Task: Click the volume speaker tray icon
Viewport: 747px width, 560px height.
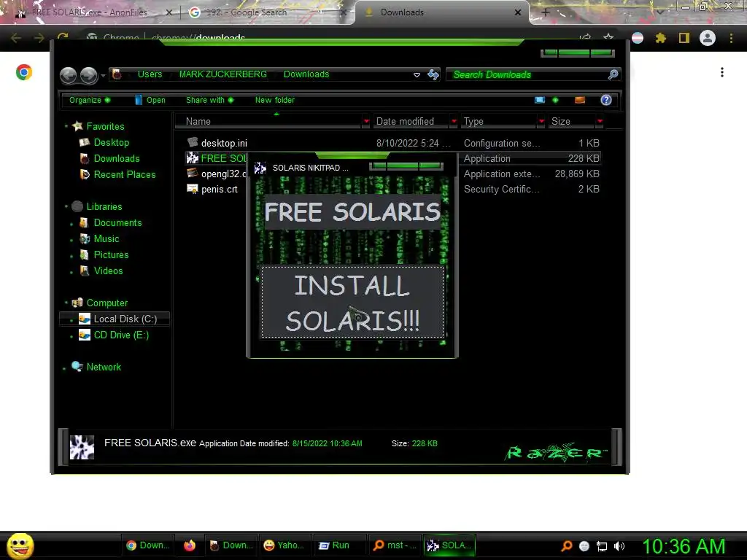Action: (619, 546)
